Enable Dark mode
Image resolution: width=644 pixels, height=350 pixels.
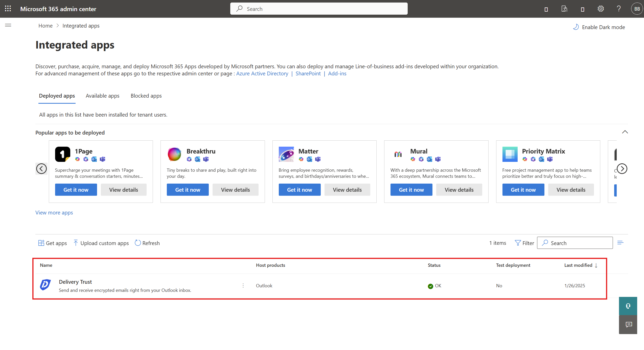point(599,27)
